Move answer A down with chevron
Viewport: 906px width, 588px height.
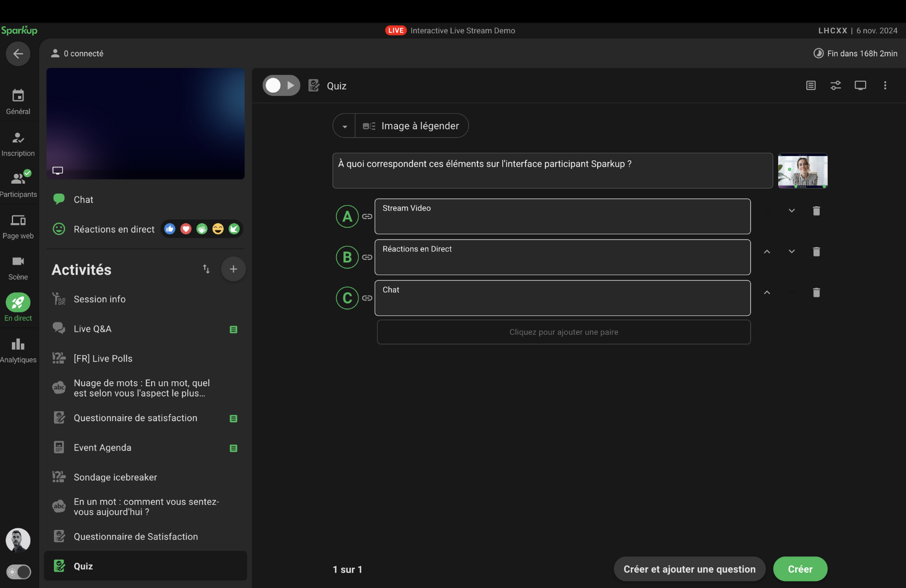(791, 211)
